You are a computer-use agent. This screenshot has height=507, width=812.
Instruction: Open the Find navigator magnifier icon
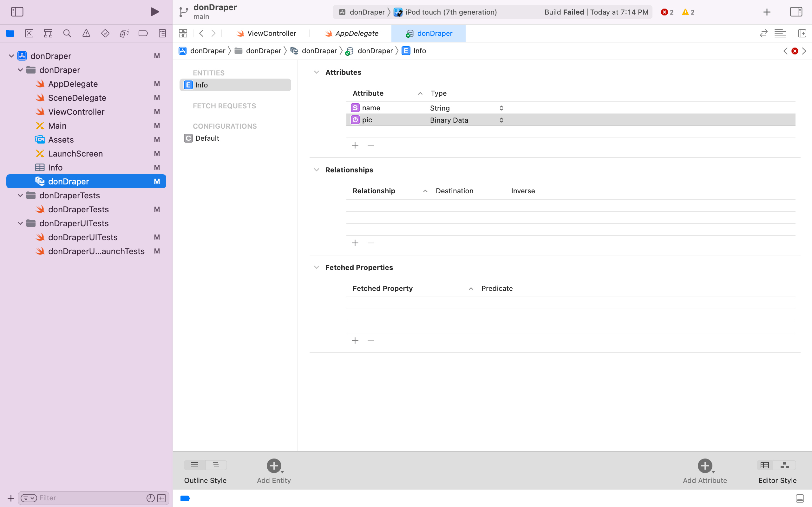coord(67,33)
